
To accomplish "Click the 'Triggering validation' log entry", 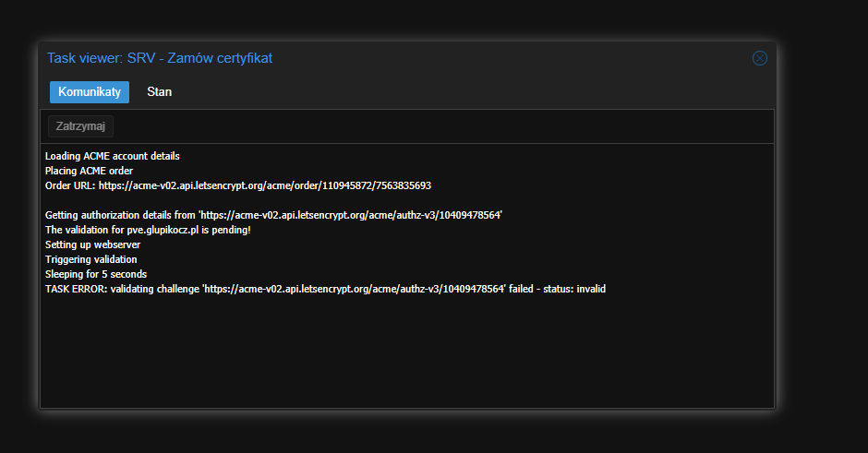I will coord(90,259).
